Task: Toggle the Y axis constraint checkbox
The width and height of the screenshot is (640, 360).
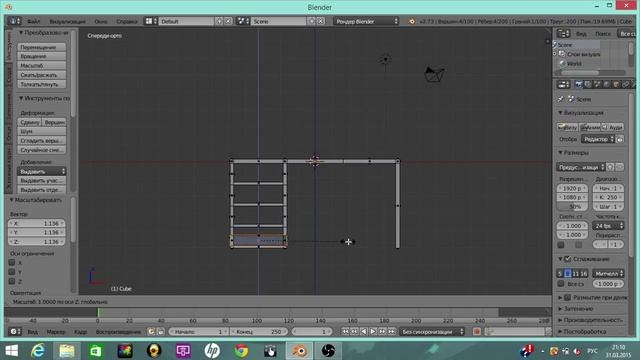Action: [x=12, y=272]
